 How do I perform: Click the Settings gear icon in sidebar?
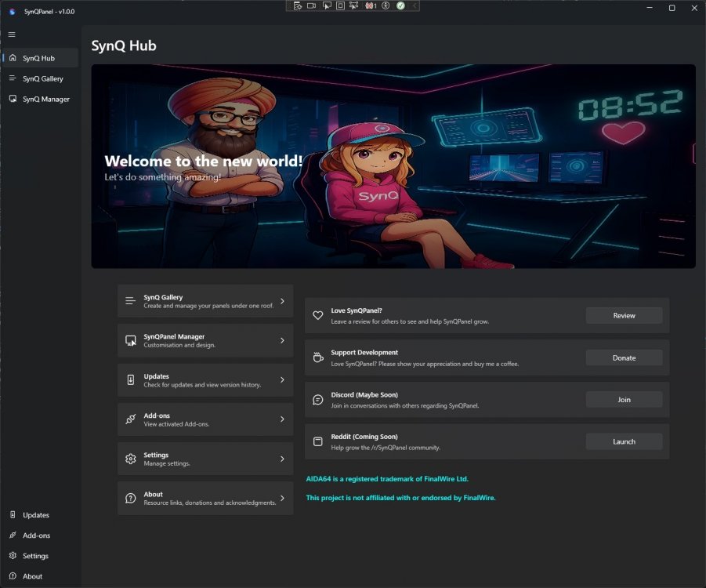[x=13, y=556]
